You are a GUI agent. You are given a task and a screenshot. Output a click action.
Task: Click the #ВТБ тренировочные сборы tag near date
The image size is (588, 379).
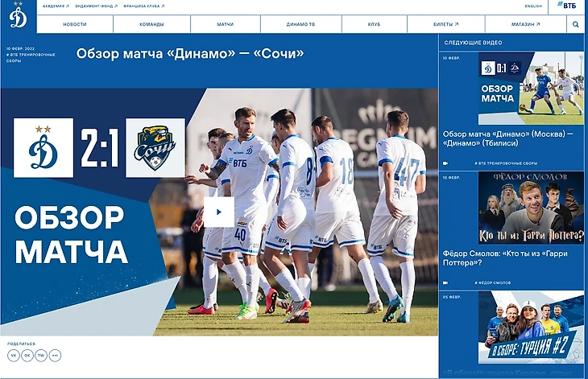(x=31, y=57)
